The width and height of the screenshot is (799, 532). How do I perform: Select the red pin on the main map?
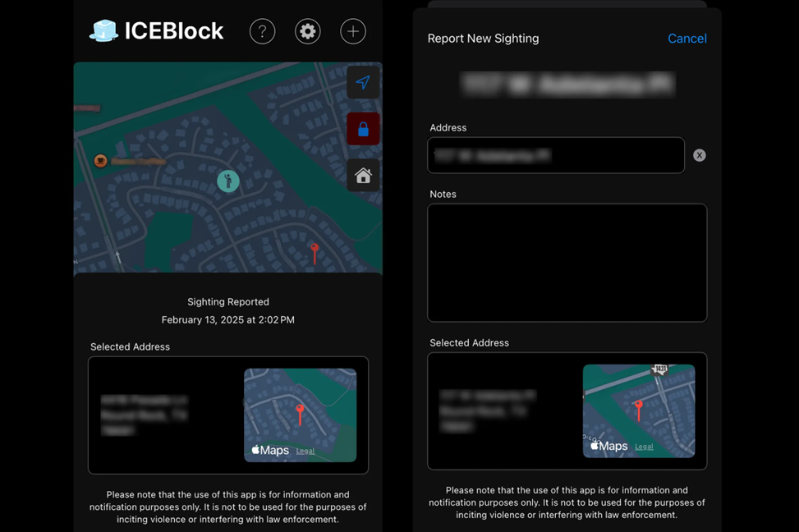tap(315, 253)
